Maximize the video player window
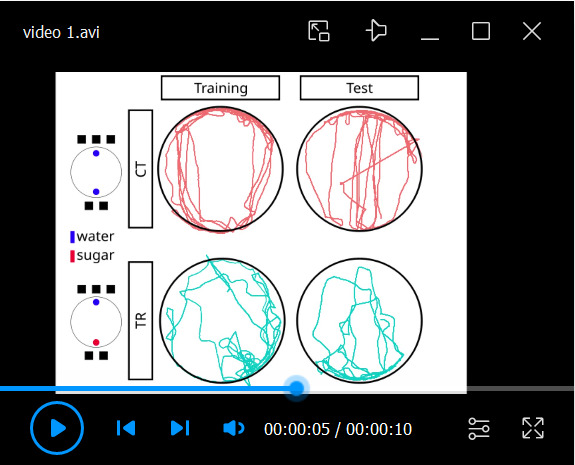Screen dimensions: 575x465 (481, 31)
